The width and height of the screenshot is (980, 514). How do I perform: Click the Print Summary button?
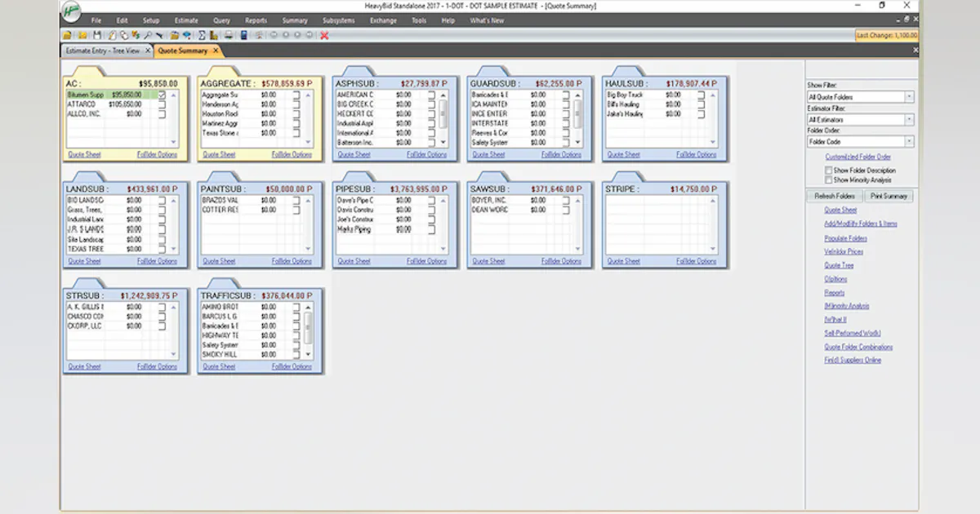click(x=889, y=197)
